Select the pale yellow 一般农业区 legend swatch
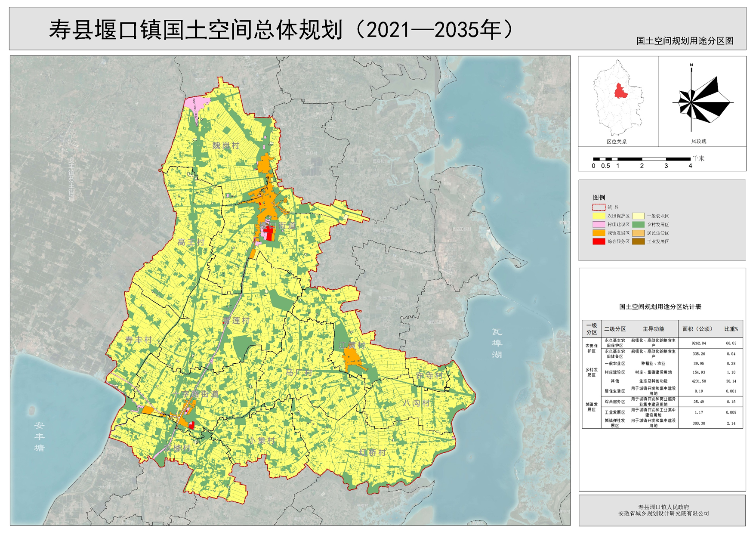756x535 pixels. pos(638,216)
